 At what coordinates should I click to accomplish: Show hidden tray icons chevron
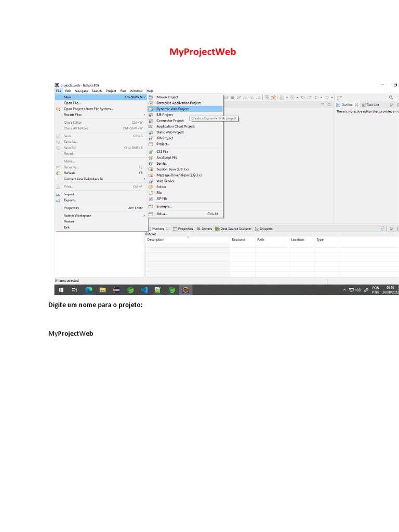click(x=344, y=290)
